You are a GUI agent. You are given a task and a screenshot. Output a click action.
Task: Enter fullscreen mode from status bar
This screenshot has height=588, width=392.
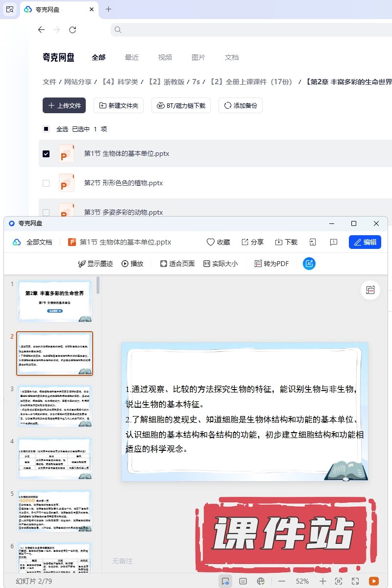[355, 581]
